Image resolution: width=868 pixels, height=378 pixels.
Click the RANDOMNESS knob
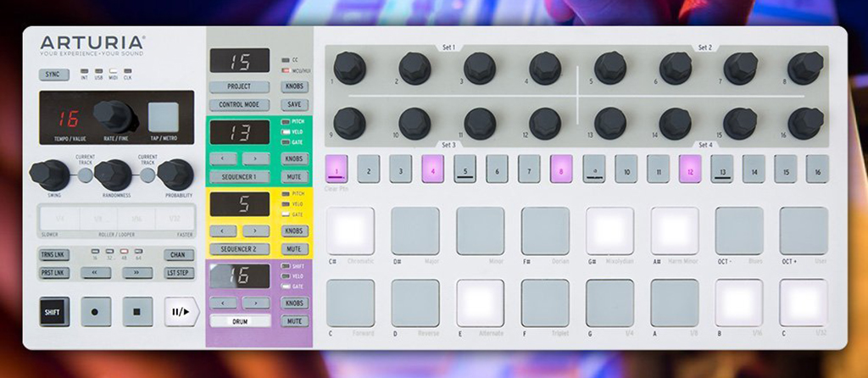pos(114,175)
